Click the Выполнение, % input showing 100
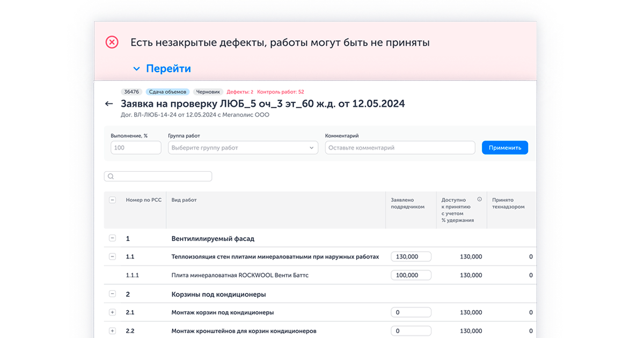644x338 pixels. point(136,147)
